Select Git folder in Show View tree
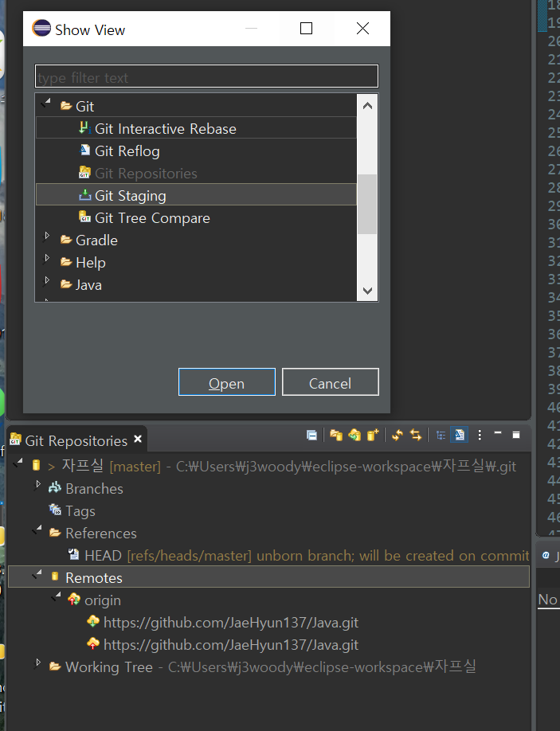The width and height of the screenshot is (560, 731). [84, 106]
